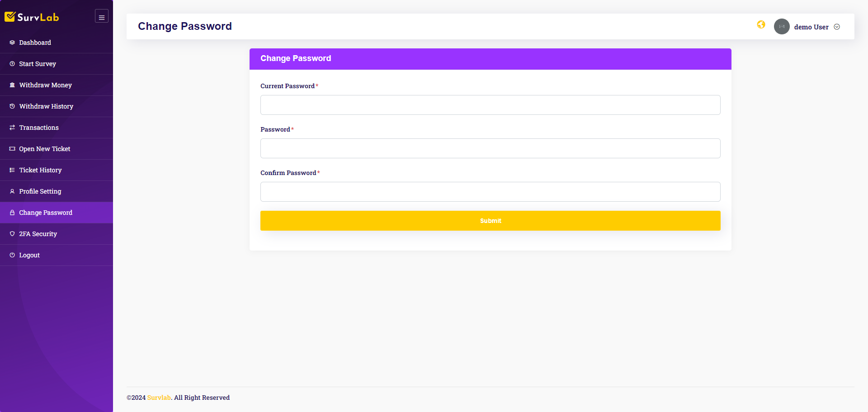Open the language globe icon in header
The height and width of the screenshot is (412, 868).
pos(761,25)
